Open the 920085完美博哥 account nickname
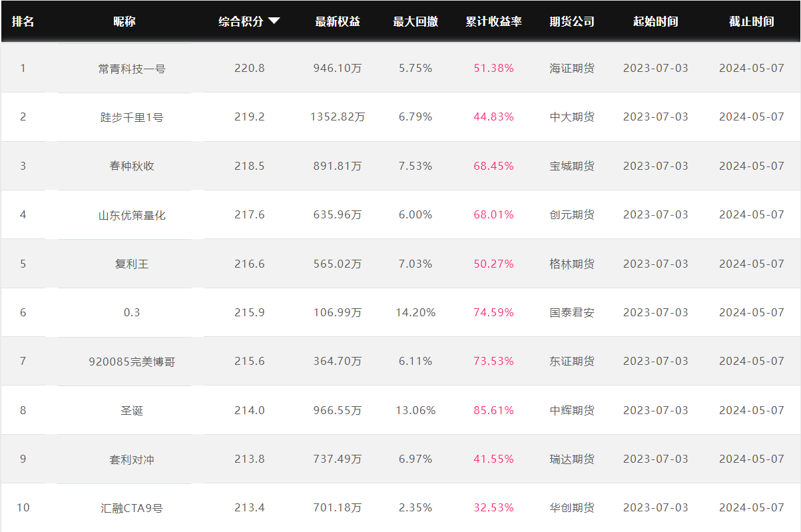801x532 pixels. coord(132,362)
